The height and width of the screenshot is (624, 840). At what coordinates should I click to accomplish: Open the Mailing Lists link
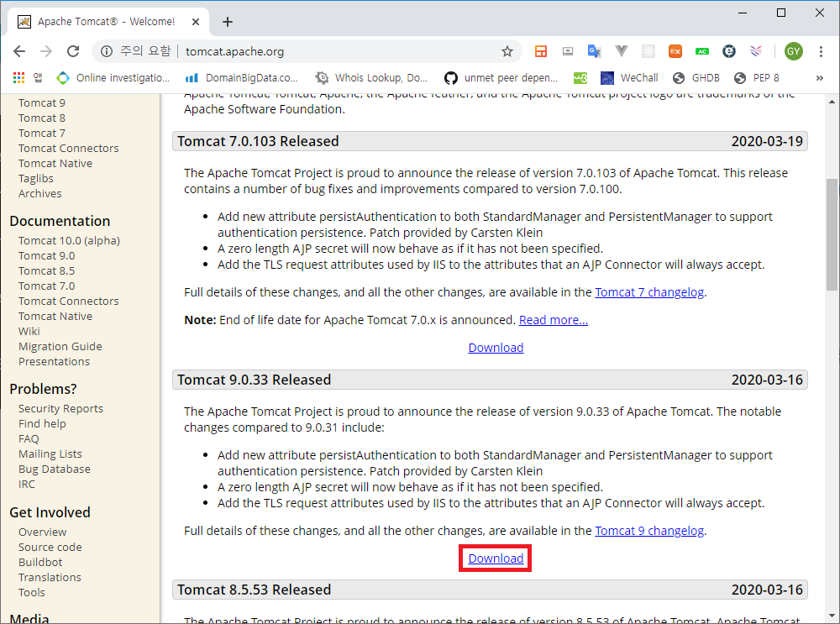50,454
